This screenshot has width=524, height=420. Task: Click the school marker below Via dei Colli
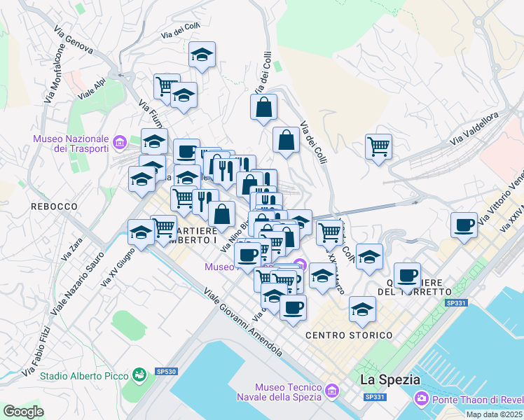click(202, 55)
